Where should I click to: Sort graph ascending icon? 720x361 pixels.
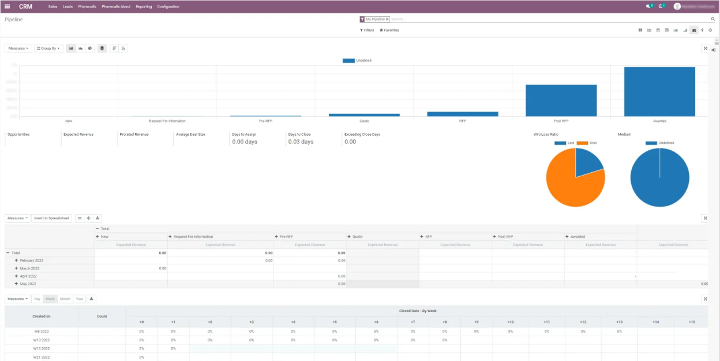pyautogui.click(x=124, y=48)
